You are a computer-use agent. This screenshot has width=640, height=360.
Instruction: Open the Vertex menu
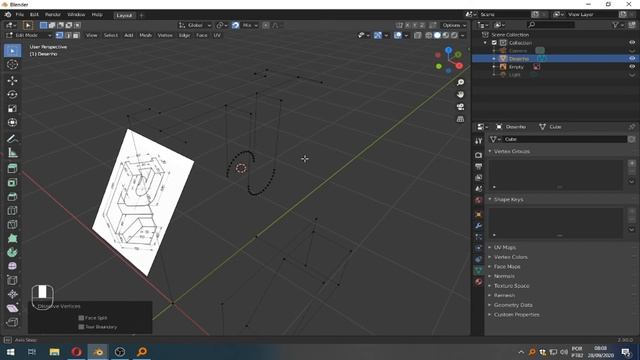pos(165,36)
